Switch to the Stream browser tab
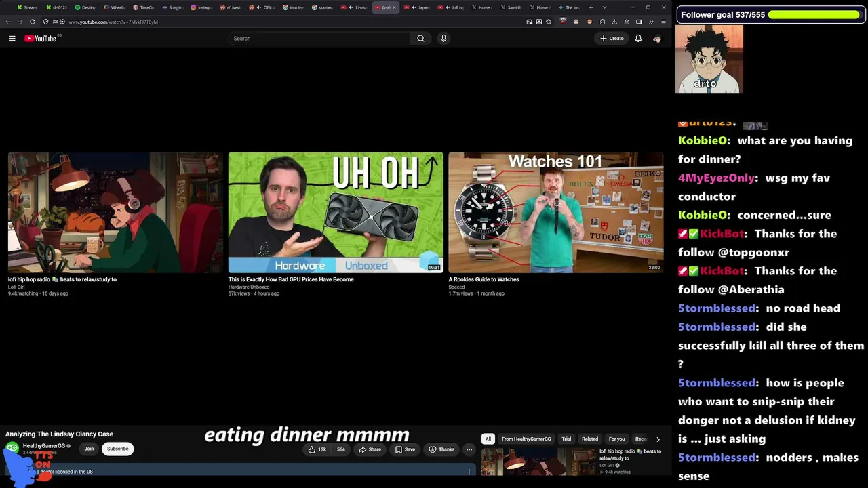 click(x=27, y=7)
